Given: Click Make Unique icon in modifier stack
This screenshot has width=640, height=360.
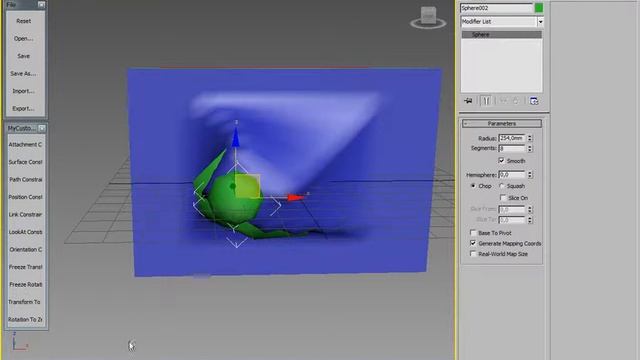Looking at the screenshot, I should pos(503,101).
